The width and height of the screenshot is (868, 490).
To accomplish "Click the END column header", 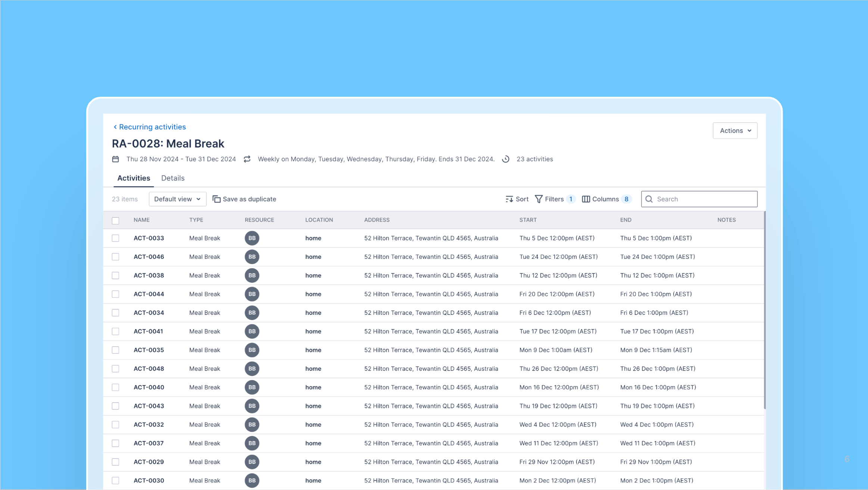I will (x=626, y=220).
